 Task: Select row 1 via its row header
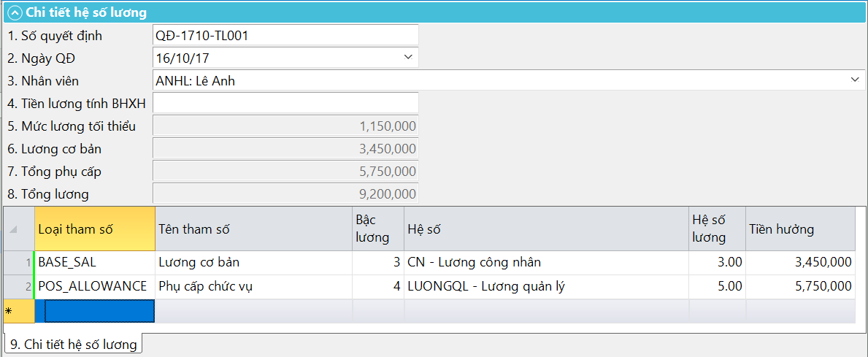[18, 263]
